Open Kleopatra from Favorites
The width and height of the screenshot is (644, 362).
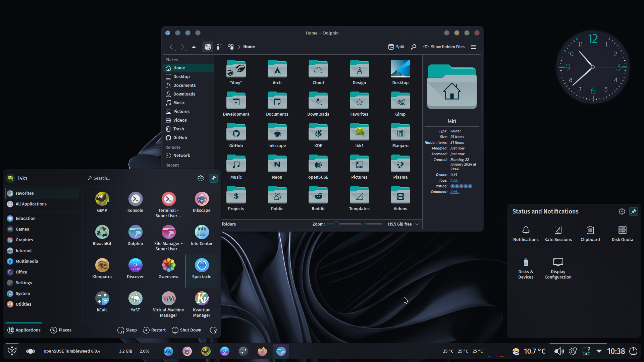click(102, 268)
